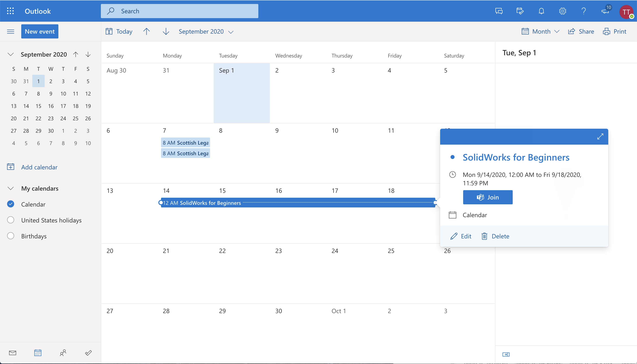Uncheck the Calendar under My calendars
637x364 pixels.
click(x=10, y=204)
